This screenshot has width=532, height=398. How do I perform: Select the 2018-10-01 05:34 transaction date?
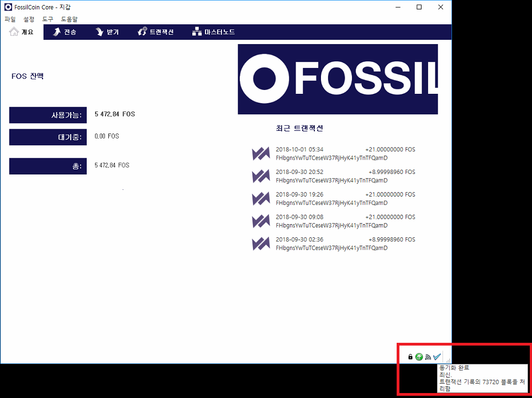(x=299, y=150)
